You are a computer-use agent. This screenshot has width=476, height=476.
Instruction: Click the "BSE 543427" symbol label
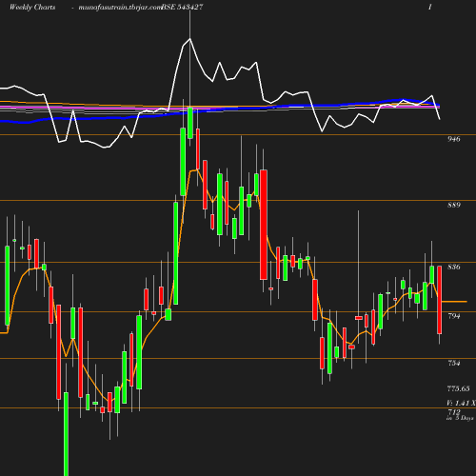click(x=182, y=7)
